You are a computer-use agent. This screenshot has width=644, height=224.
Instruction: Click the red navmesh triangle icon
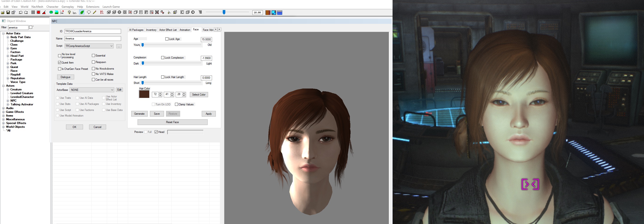pos(102,13)
